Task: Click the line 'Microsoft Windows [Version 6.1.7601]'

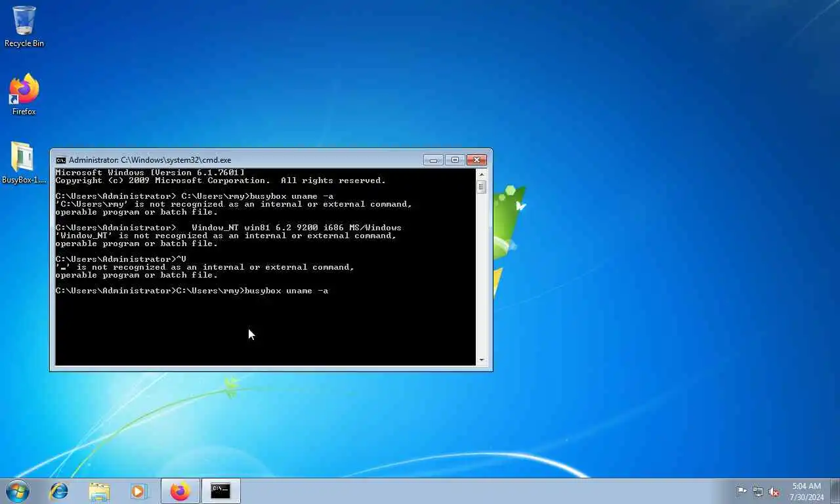Action: tap(150, 173)
